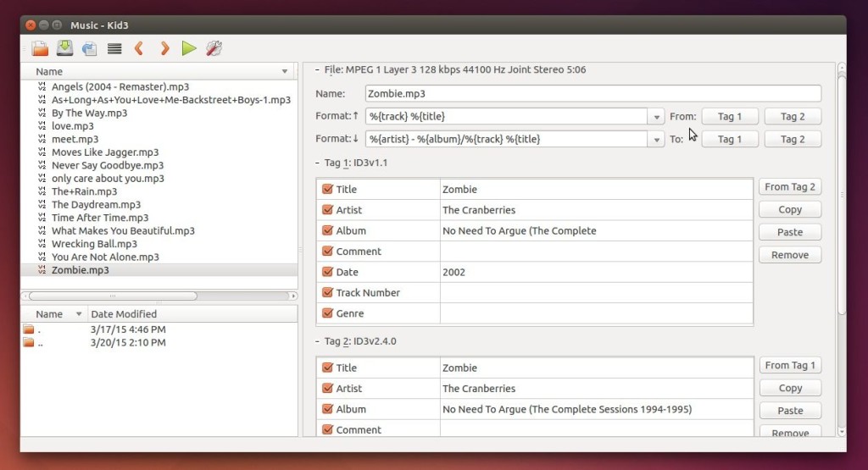This screenshot has height=470, width=868.
Task: Click tag icon beside meet.mp3
Action: click(42, 139)
